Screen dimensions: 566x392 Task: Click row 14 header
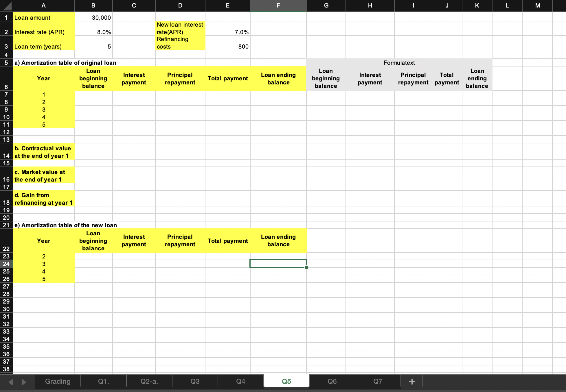click(6, 155)
